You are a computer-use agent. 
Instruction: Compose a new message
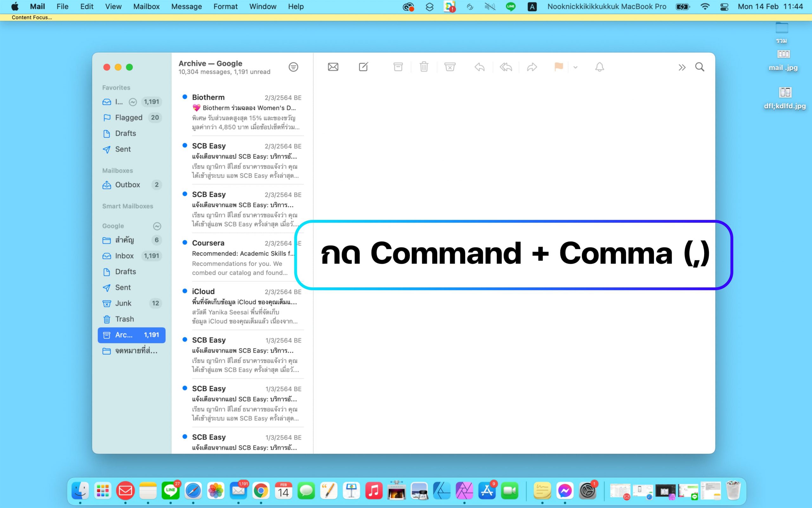point(363,67)
